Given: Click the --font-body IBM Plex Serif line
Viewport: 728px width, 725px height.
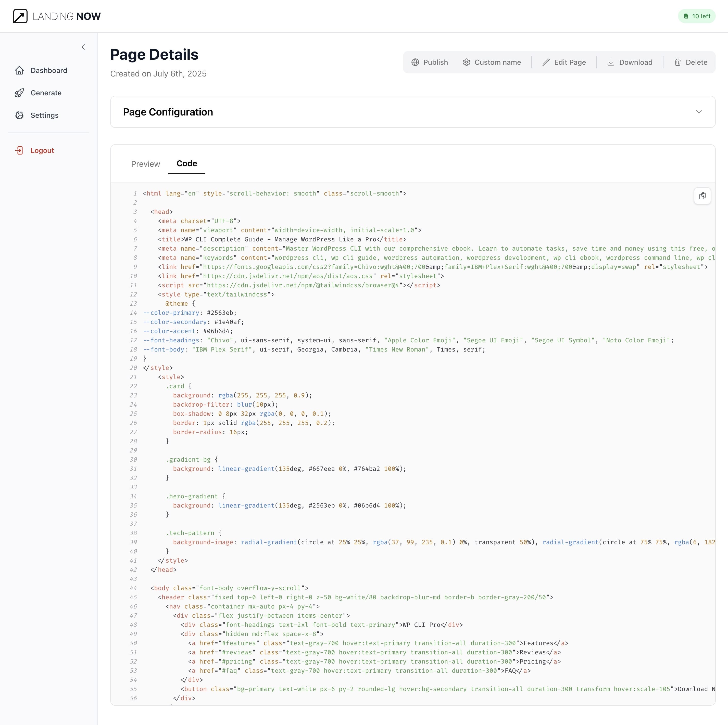Looking at the screenshot, I should tap(314, 349).
